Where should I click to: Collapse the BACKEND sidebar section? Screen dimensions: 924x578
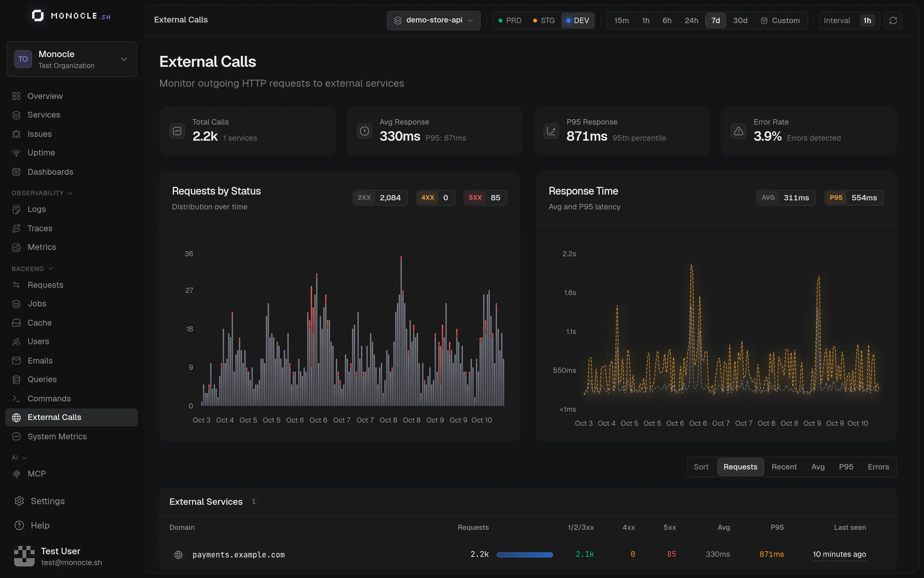32,269
